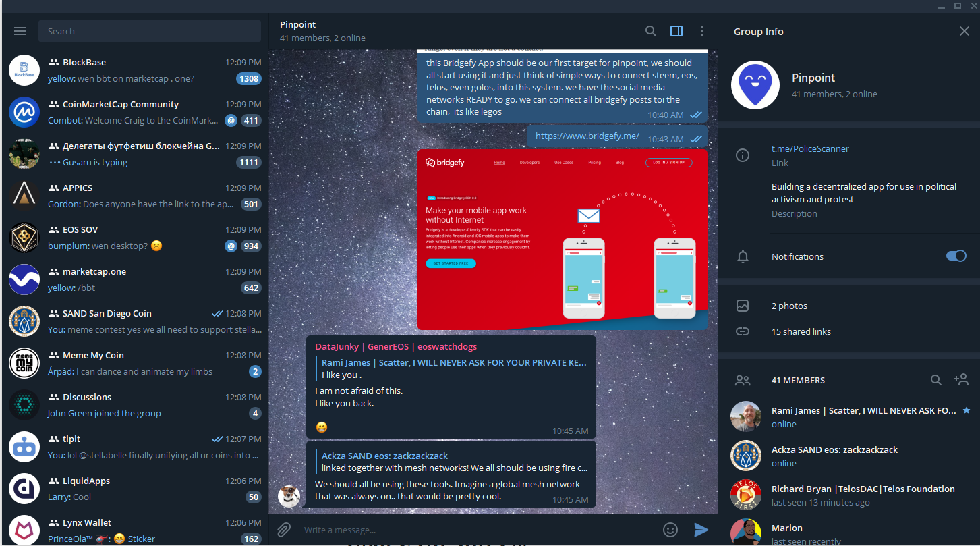The width and height of the screenshot is (980, 546).
Task: Minimize the Telegram window
Action: pyautogui.click(x=942, y=5)
